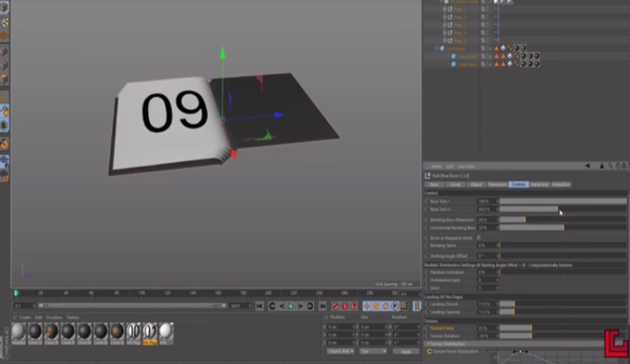Open the Size dropdown in Coordinates
This screenshot has width=630, height=364.
coord(374,352)
